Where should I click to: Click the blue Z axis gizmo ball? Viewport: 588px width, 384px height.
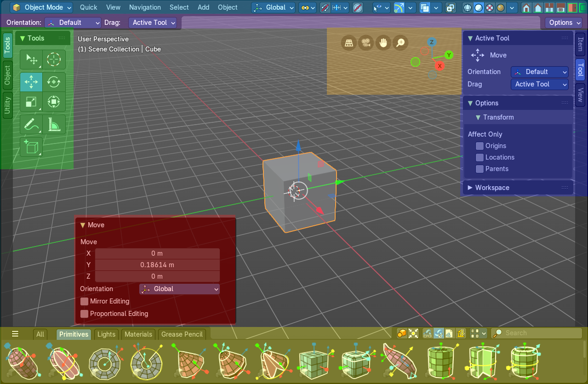tap(432, 42)
